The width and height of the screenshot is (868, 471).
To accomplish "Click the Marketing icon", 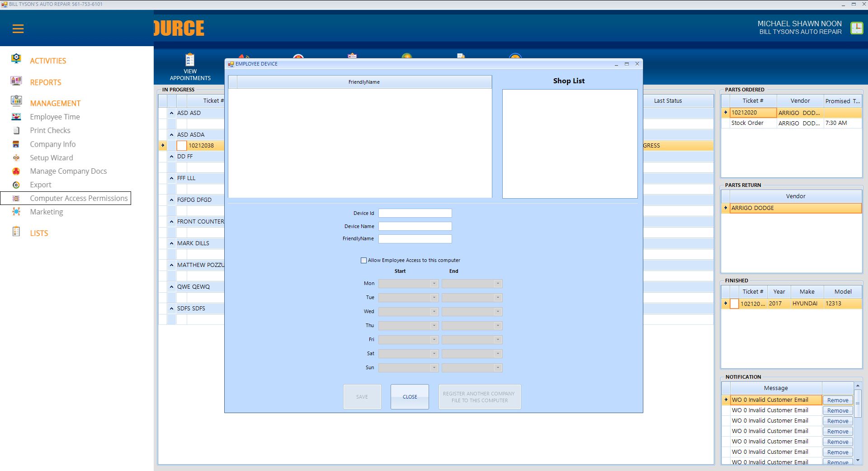I will (x=16, y=212).
